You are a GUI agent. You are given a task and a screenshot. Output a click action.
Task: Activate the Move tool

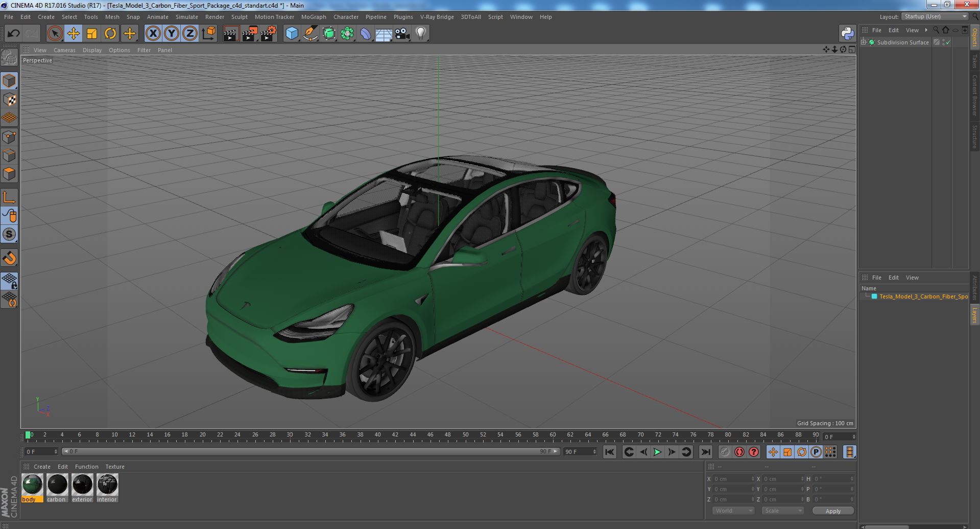pos(73,34)
